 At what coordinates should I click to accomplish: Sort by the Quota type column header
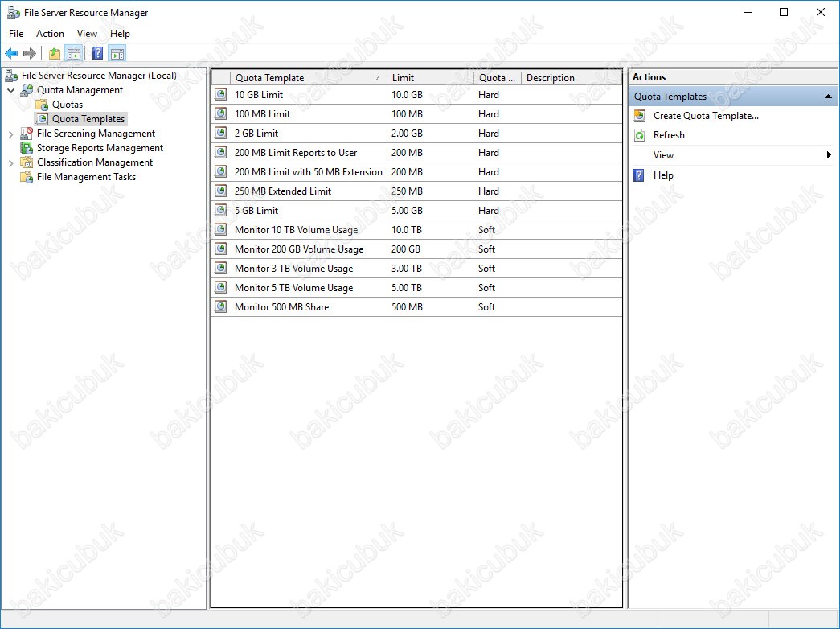[497, 78]
